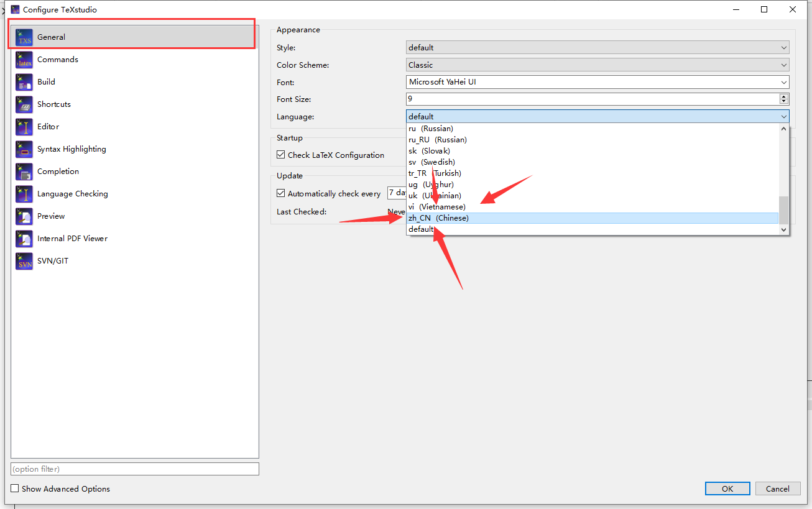Open the Commands settings page
The width and height of the screenshot is (812, 509).
tap(134, 60)
